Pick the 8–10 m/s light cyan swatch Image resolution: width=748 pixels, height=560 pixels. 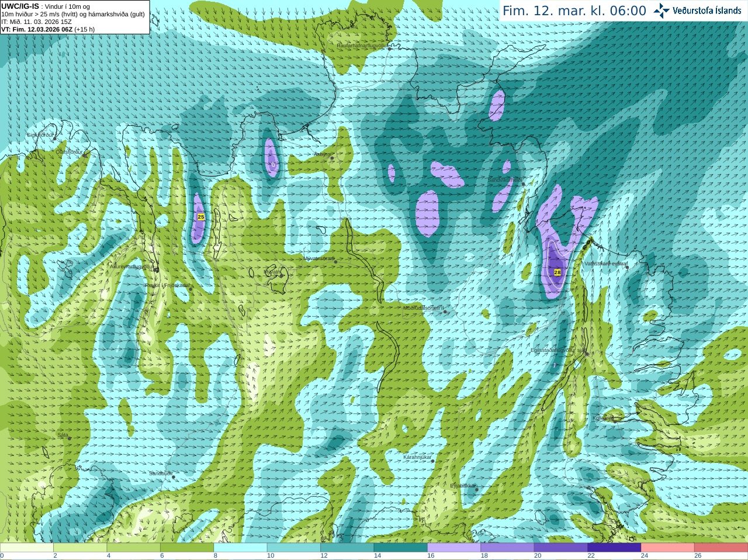240,548
